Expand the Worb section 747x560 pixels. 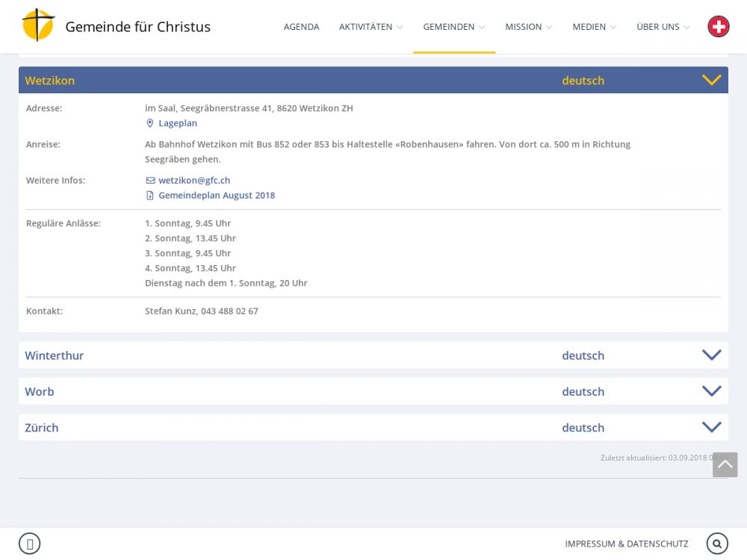pos(711,391)
